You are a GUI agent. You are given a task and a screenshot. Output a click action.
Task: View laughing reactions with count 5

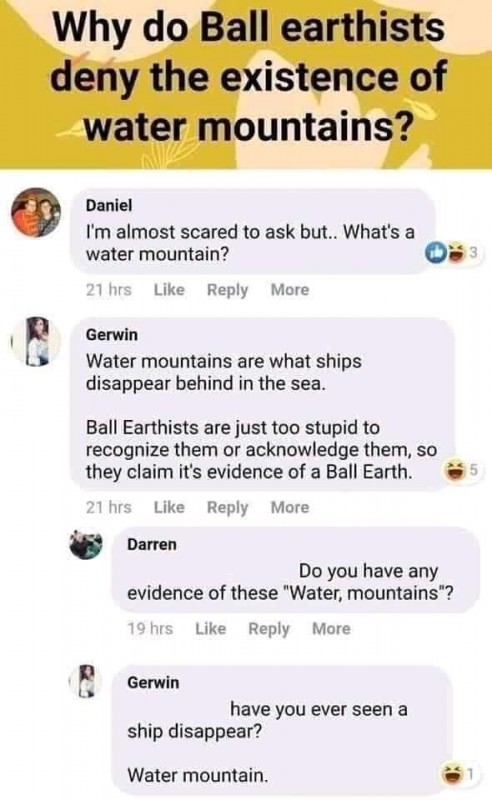[x=461, y=470]
